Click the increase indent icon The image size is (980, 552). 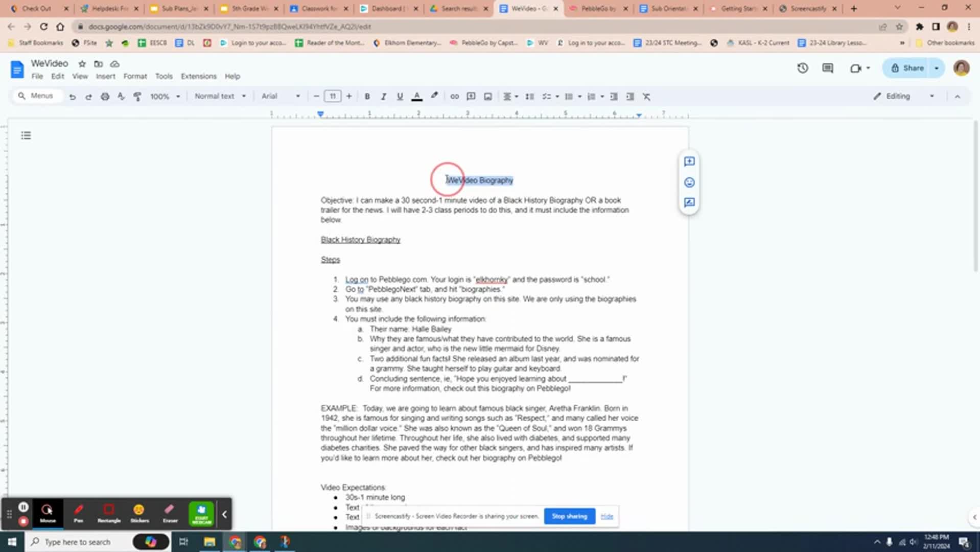pyautogui.click(x=630, y=97)
